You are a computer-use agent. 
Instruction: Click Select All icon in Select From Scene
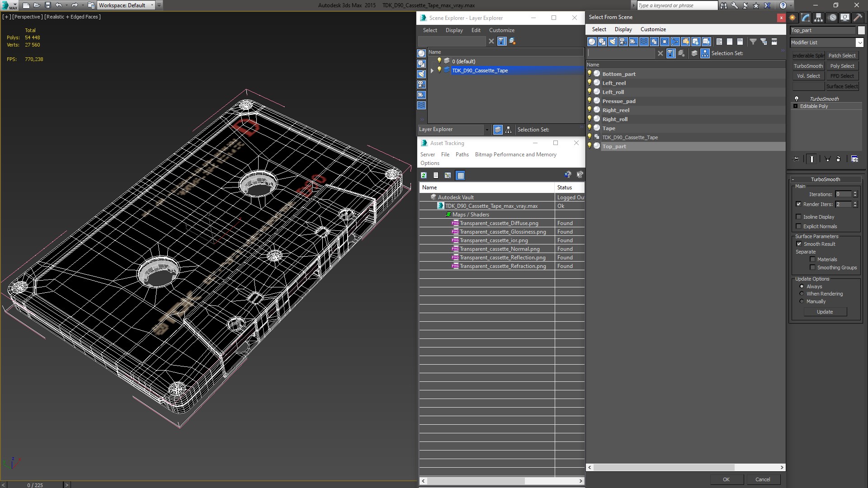point(719,42)
